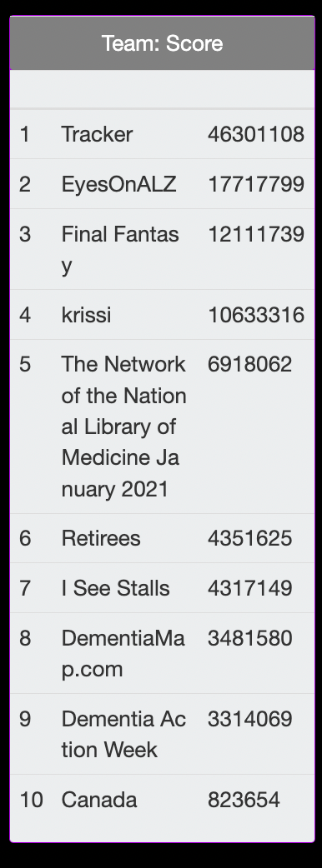The image size is (322, 868).
Task: Select the I See Stalls team
Action: 115,588
